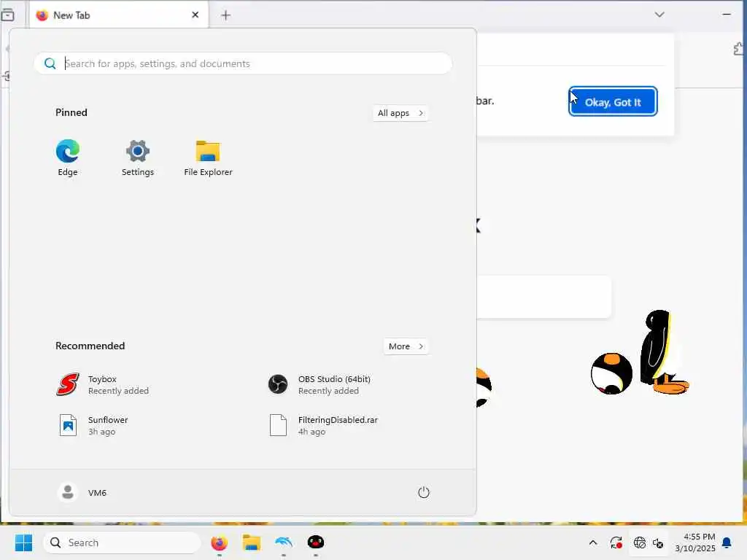Close the New Tab tab
747x560 pixels.
click(x=196, y=15)
